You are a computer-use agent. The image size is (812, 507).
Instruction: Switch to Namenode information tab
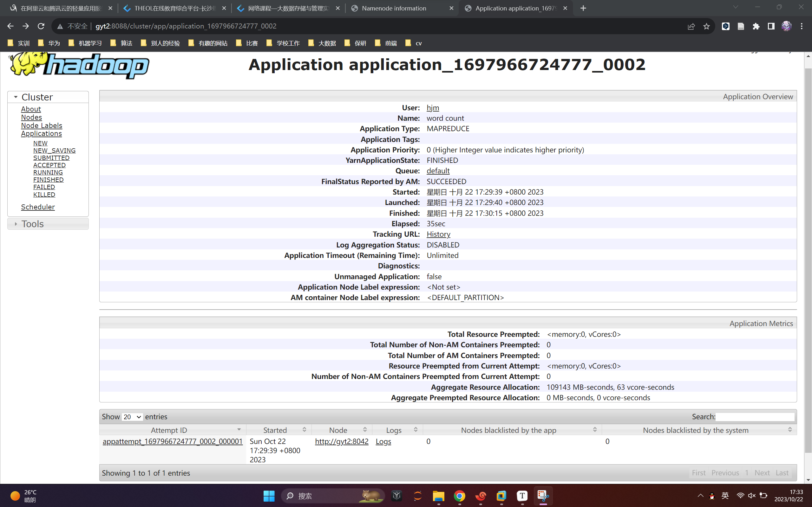click(394, 8)
